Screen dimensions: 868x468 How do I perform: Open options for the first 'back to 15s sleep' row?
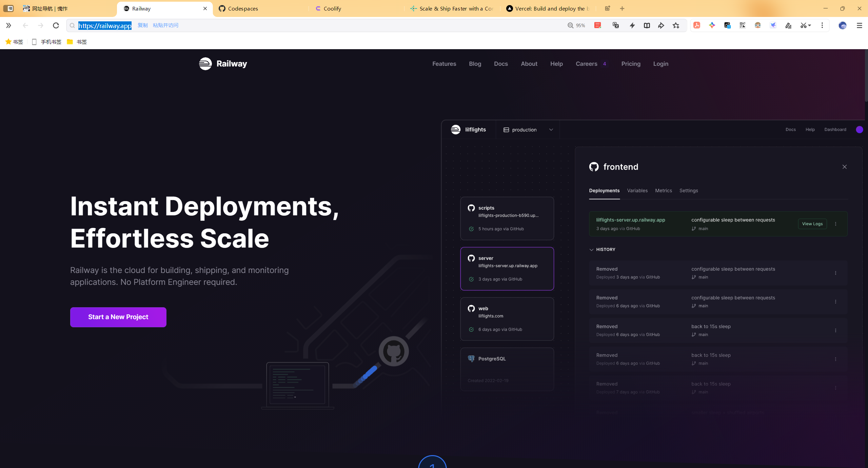coord(836,330)
